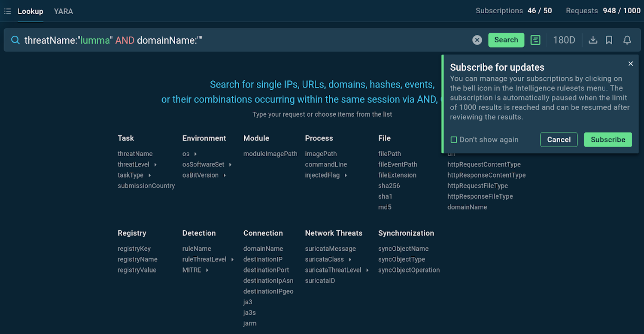Select suricataMessage under Network Threats

(331, 249)
